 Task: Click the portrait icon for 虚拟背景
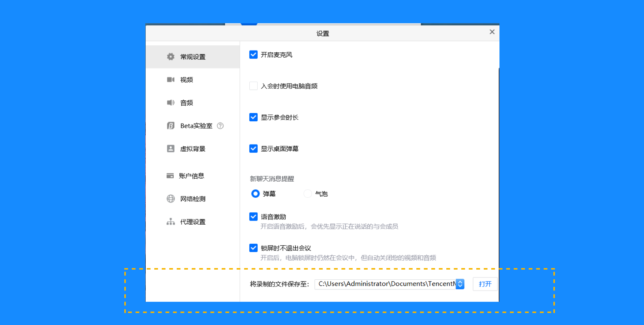coord(171,149)
